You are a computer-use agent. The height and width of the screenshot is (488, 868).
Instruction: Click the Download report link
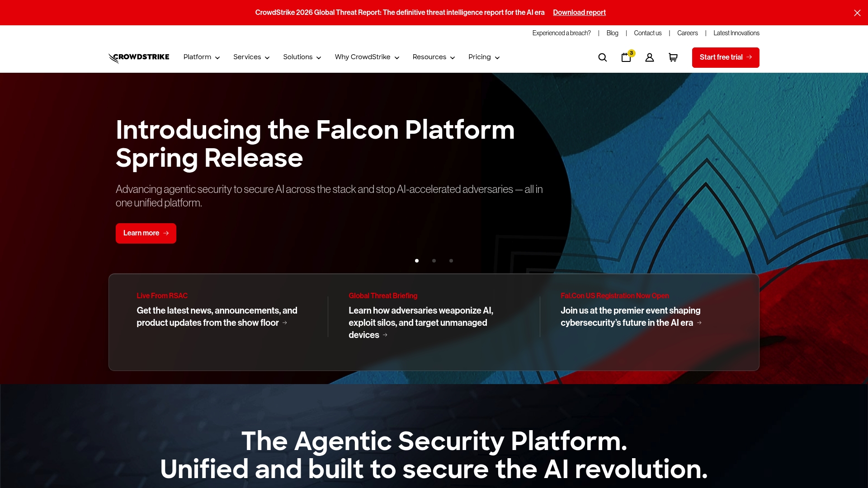pos(579,13)
